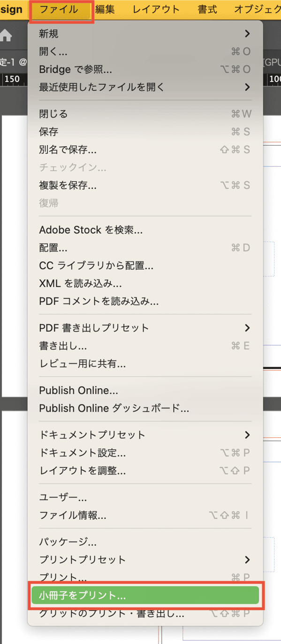Select Bridge で参照... entry
Viewport: 281px width, 644px height.
(145, 69)
